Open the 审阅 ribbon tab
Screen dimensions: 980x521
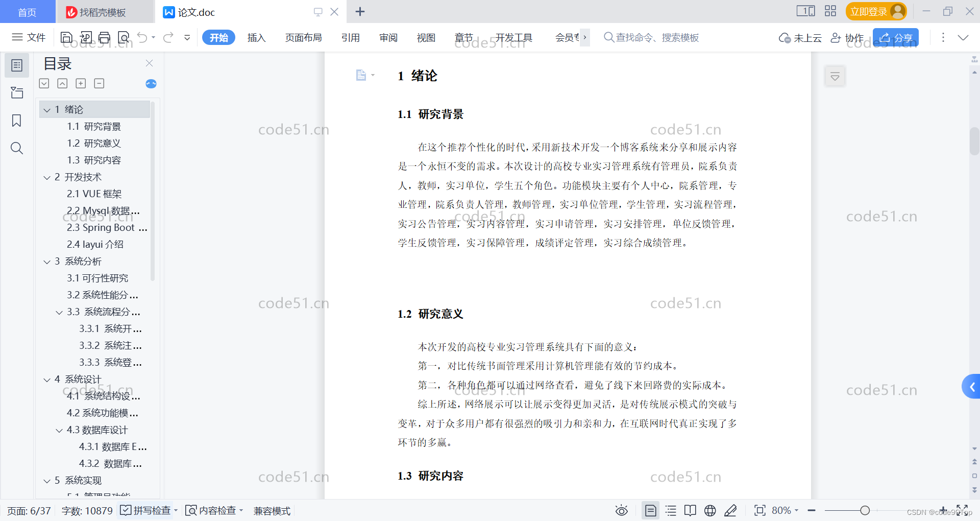pos(388,37)
